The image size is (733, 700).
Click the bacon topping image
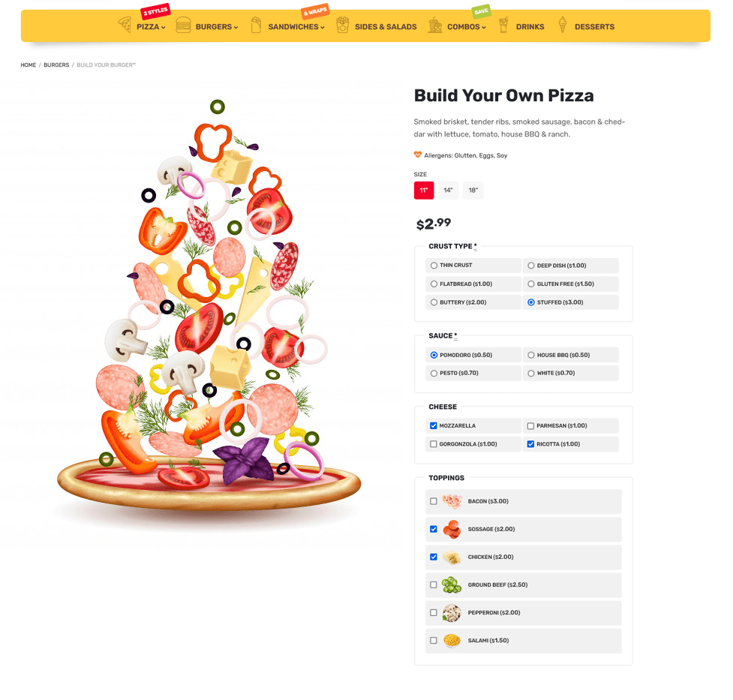click(x=452, y=501)
